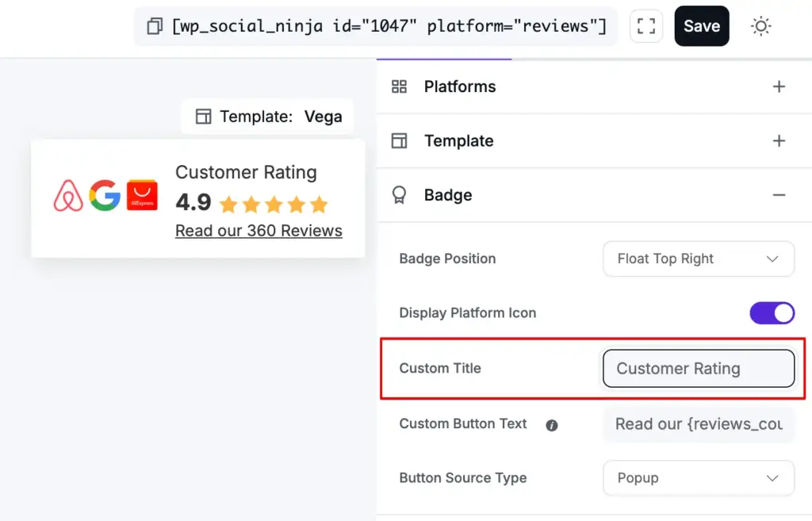Toggle the theme brightness icon
This screenshot has width=812, height=521.
761,26
